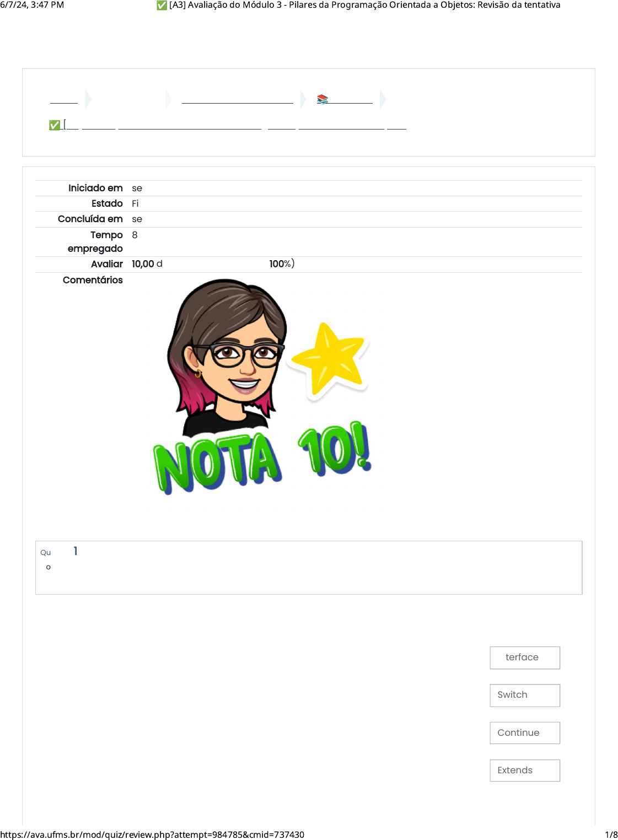Click the stacked books icon in breadcrumb
This screenshot has width=618, height=840.
(x=323, y=99)
